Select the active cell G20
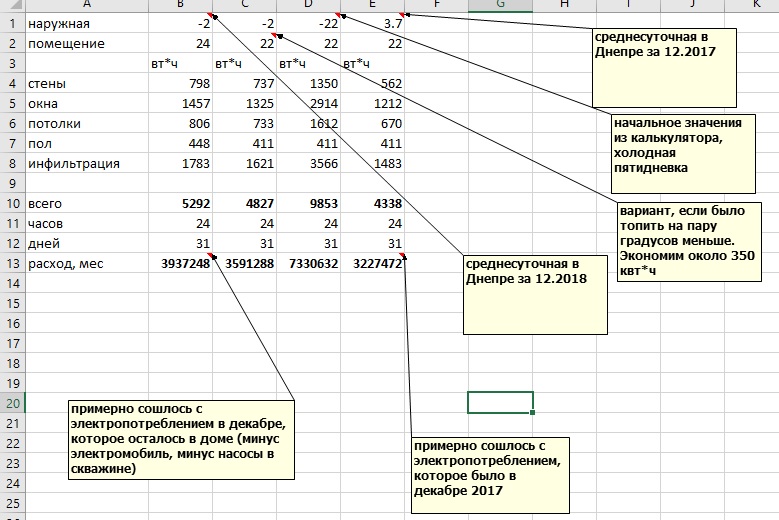The width and height of the screenshot is (779, 520). [x=500, y=403]
